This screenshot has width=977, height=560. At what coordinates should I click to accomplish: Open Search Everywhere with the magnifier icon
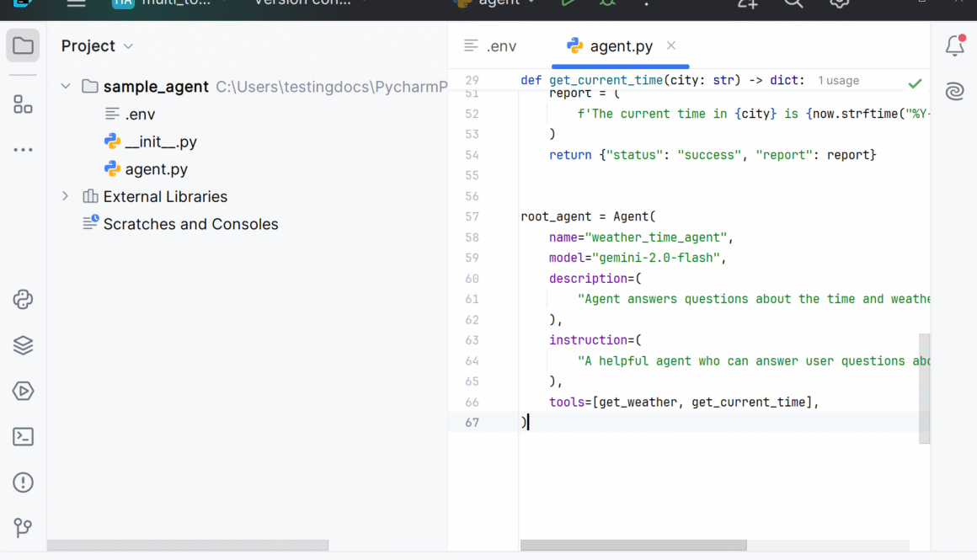tap(794, 5)
